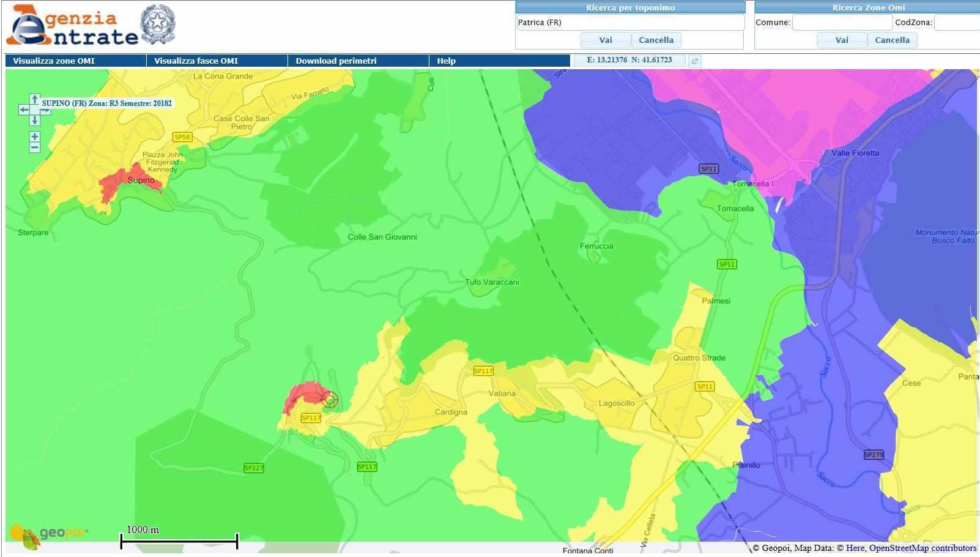Screen dimensions: 980x557
Task: Open the Visualizza fasce OMI menu
Action: point(196,61)
